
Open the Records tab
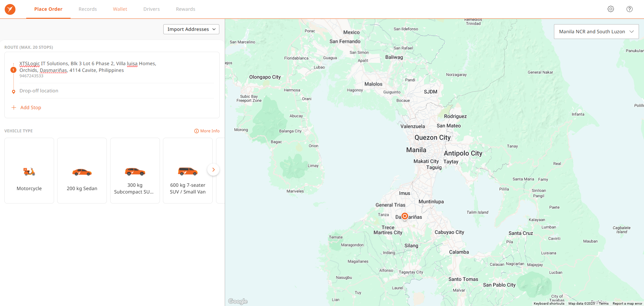click(88, 9)
